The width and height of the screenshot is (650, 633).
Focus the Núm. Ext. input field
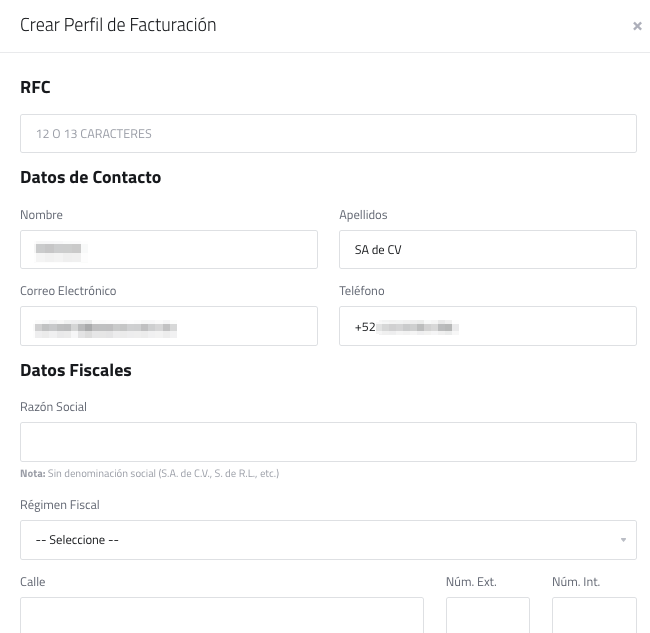[487, 614]
